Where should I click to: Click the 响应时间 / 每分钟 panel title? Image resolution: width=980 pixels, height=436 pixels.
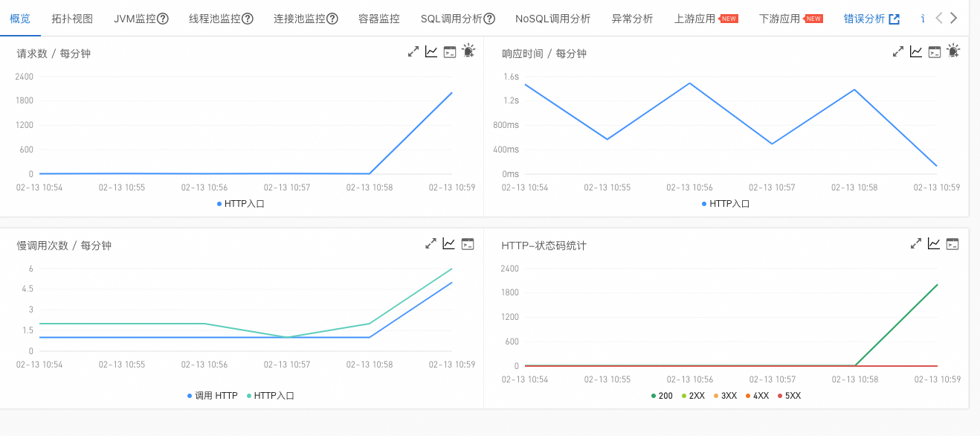(x=544, y=54)
